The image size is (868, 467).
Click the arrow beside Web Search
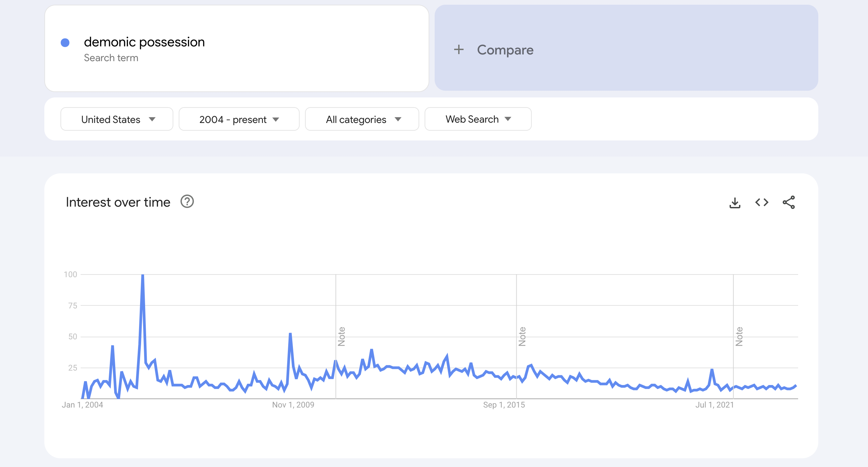point(508,119)
